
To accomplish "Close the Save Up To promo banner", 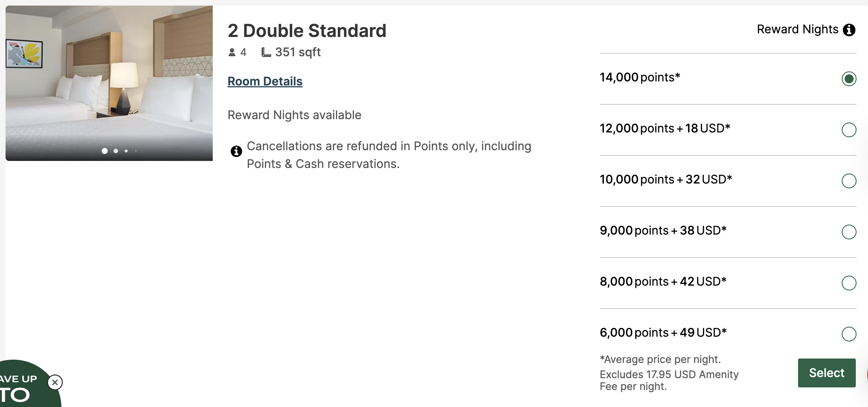I will 55,382.
